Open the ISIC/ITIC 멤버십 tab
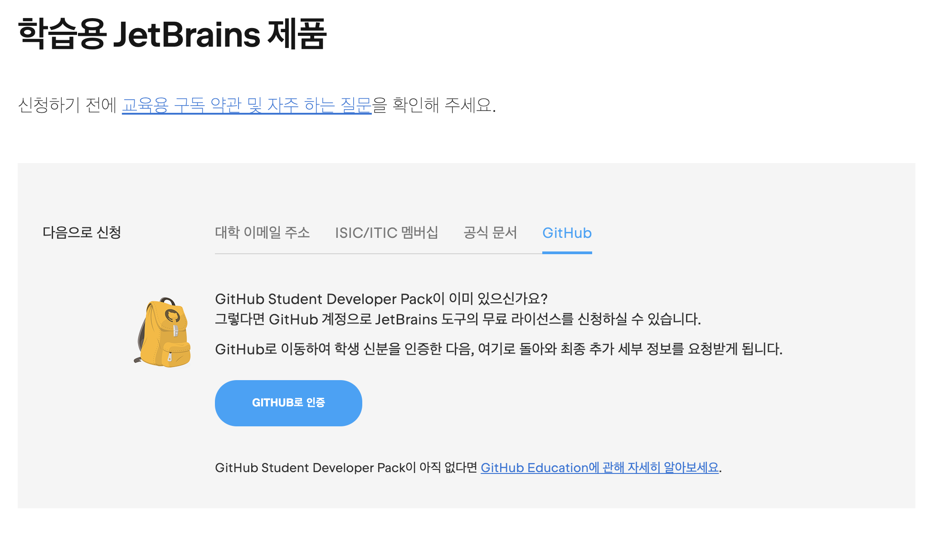 [386, 233]
